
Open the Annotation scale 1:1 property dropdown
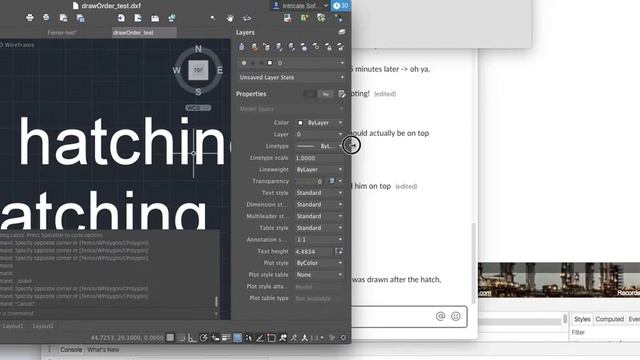319,240
